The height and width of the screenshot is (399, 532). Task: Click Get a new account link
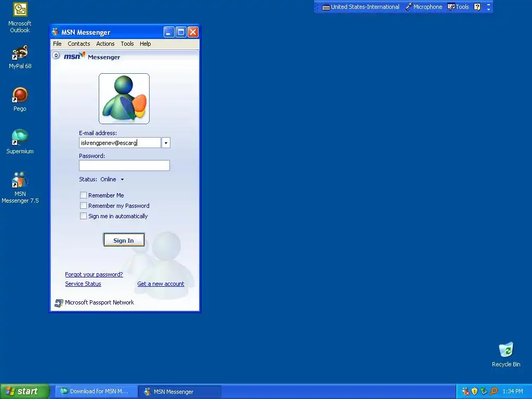coord(161,284)
